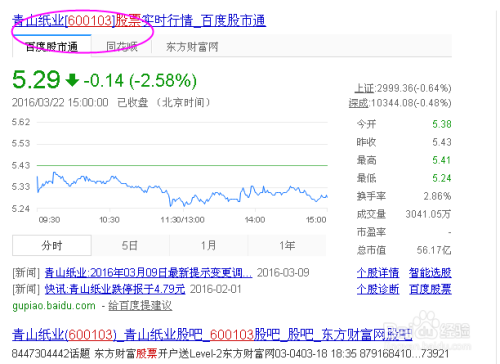The height and width of the screenshot is (364, 500).
Task: Show the 1年 chart period
Action: (x=287, y=245)
